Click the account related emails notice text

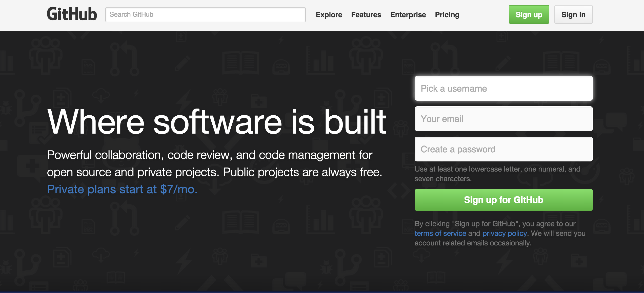tap(473, 243)
